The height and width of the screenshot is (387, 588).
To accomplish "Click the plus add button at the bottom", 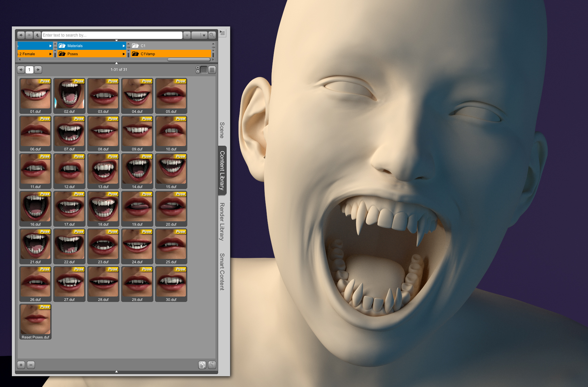I will (21, 365).
